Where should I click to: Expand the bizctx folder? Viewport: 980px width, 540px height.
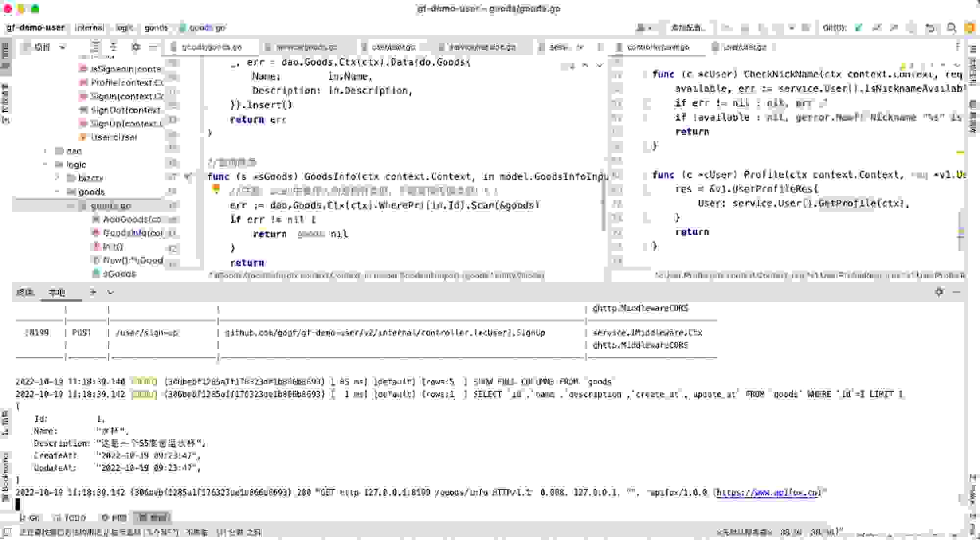(57, 178)
